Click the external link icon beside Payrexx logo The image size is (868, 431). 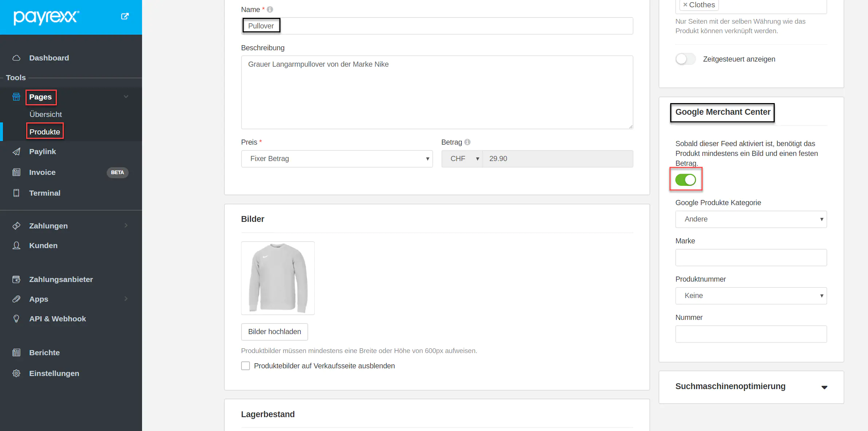click(x=125, y=16)
